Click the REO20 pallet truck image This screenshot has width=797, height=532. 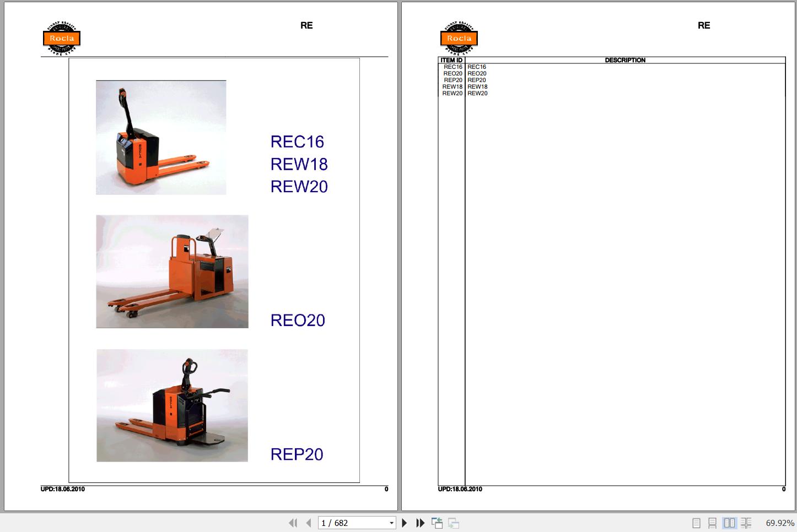pyautogui.click(x=171, y=272)
